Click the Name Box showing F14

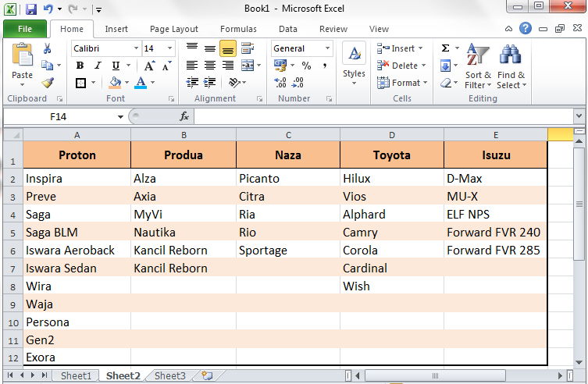(59, 116)
